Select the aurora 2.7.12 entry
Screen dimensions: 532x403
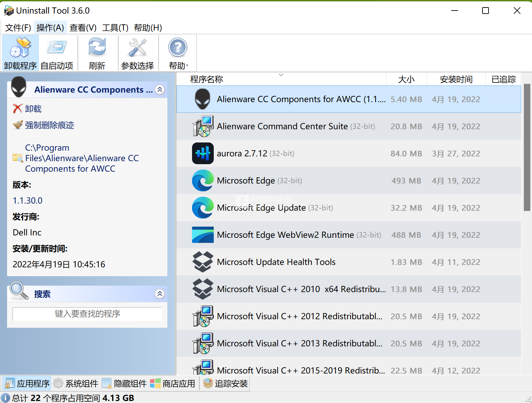click(x=349, y=153)
